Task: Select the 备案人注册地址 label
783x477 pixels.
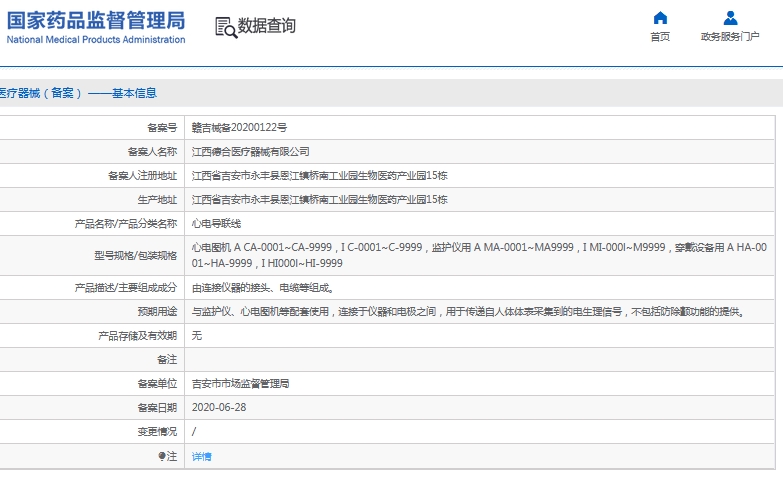Action: pyautogui.click(x=142, y=176)
